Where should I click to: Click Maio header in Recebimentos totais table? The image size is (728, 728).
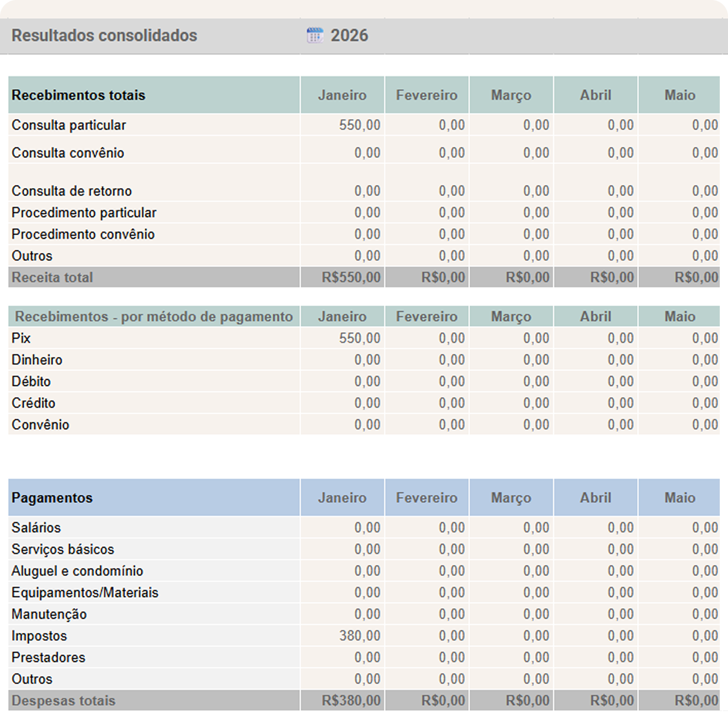coord(680,95)
